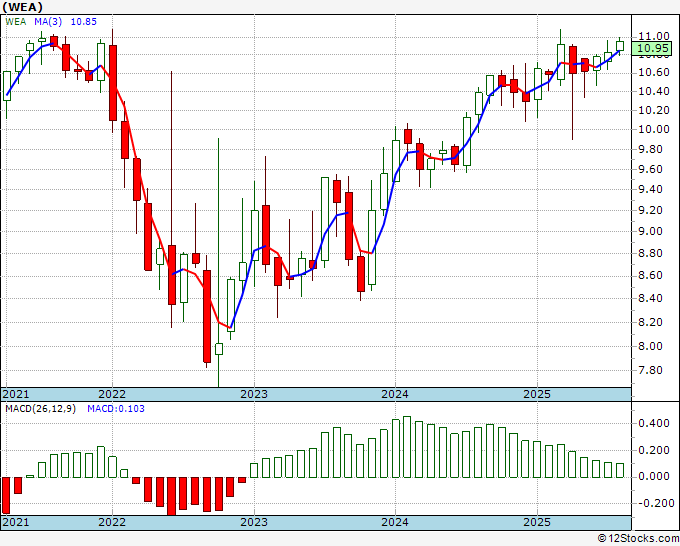Click 2025 on the price chart timeline
This screenshot has height=546, width=680.
(537, 394)
